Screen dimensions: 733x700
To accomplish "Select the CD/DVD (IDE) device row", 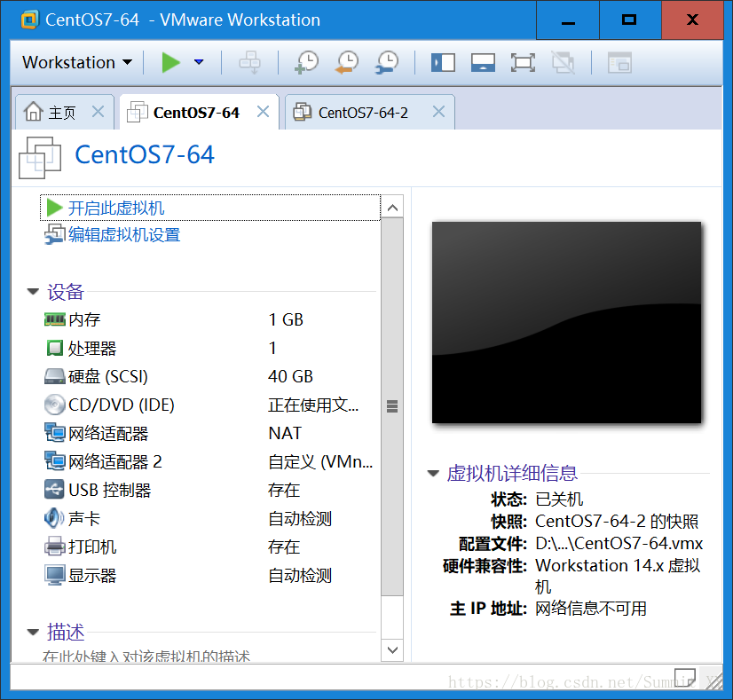I will click(x=209, y=405).
